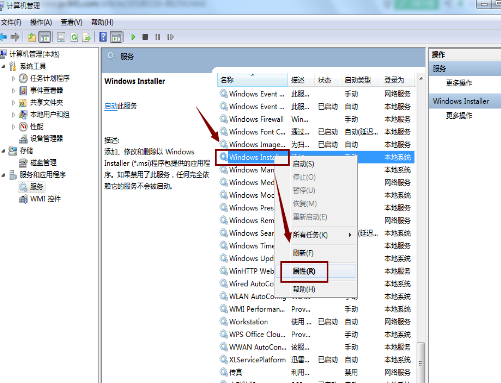501x383 pixels.
Task: Toggle the Show/Hide Console Tree icon
Action: click(x=44, y=37)
